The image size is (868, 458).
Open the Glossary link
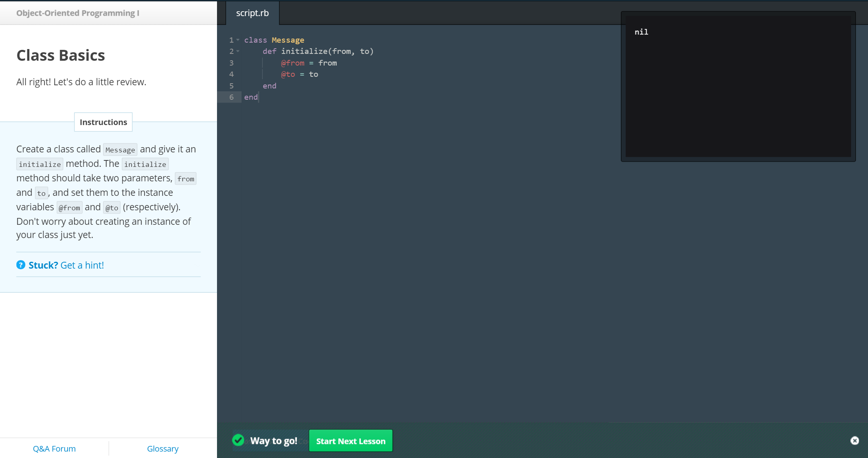[x=163, y=449]
